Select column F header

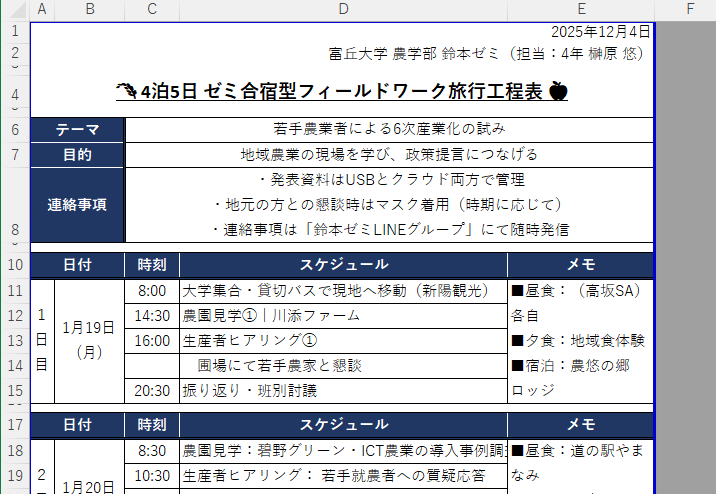pyautogui.click(x=690, y=9)
